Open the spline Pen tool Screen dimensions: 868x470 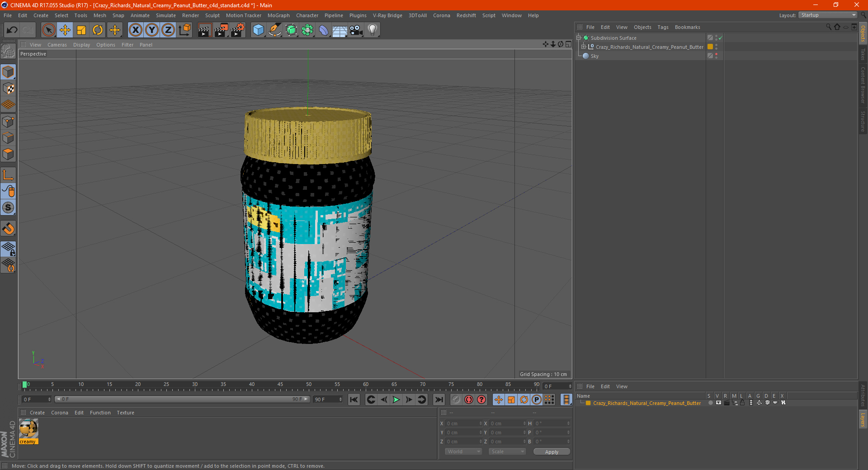click(x=275, y=30)
